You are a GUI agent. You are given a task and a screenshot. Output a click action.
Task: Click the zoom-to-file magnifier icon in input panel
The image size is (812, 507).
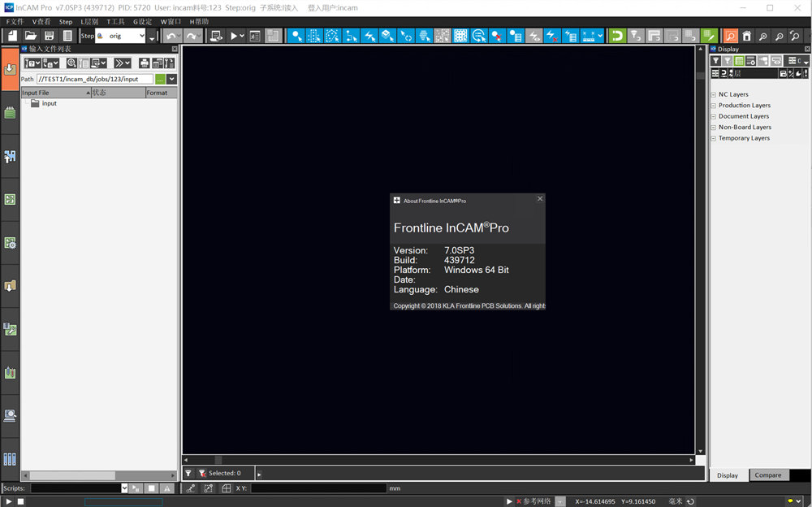click(71, 63)
